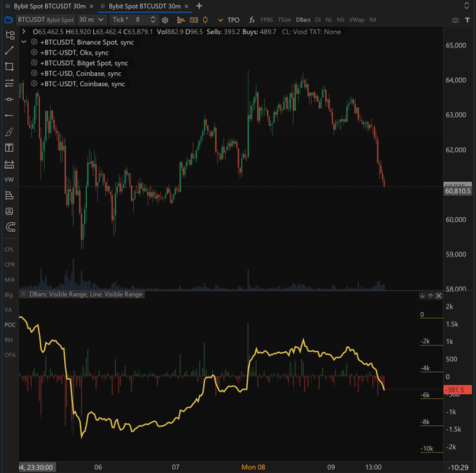The height and width of the screenshot is (473, 476).
Task: Select the horizontal line with center marker tool
Action: pyautogui.click(x=9, y=99)
